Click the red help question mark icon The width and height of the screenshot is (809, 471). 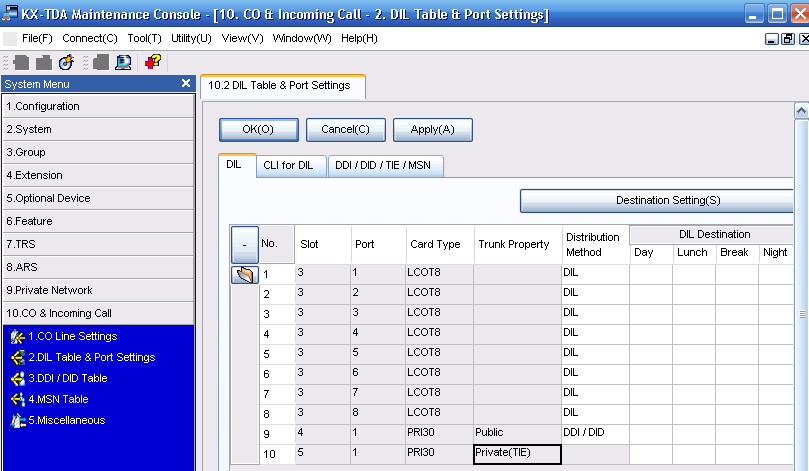[x=153, y=62]
